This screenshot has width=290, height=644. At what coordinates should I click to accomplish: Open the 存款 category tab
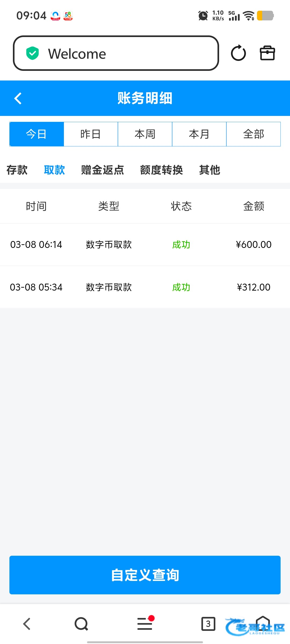pos(17,170)
